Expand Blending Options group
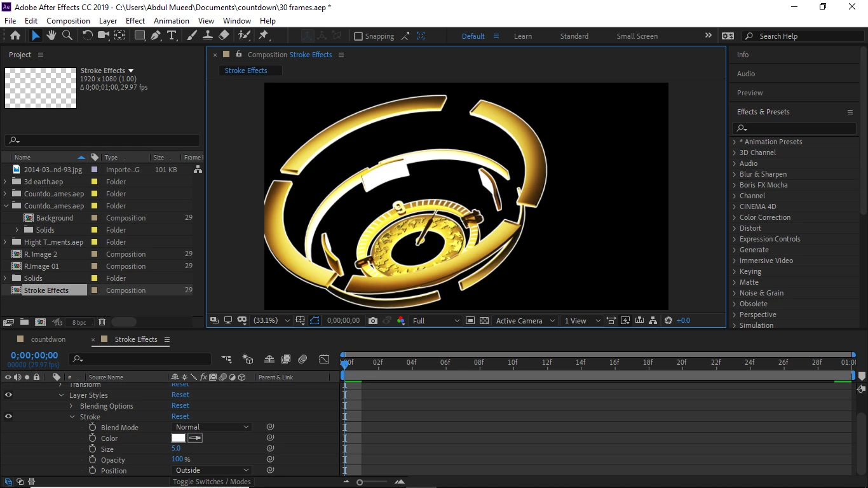868x488 pixels. [x=72, y=406]
